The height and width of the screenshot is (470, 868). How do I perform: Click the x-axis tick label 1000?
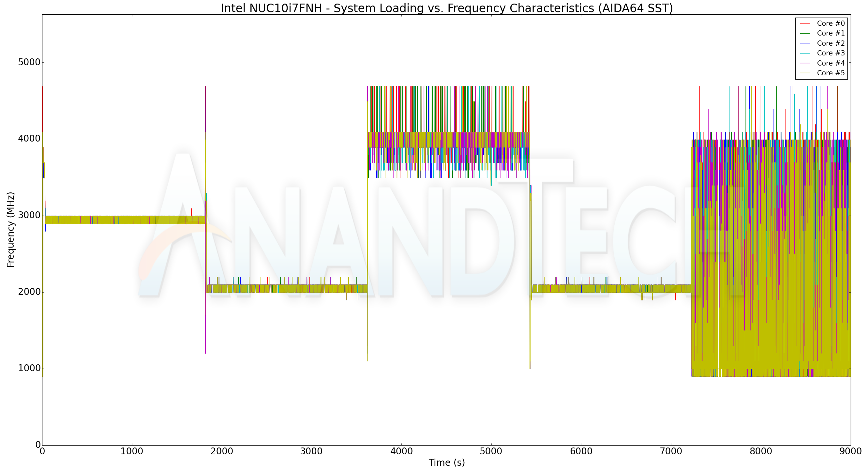(132, 451)
